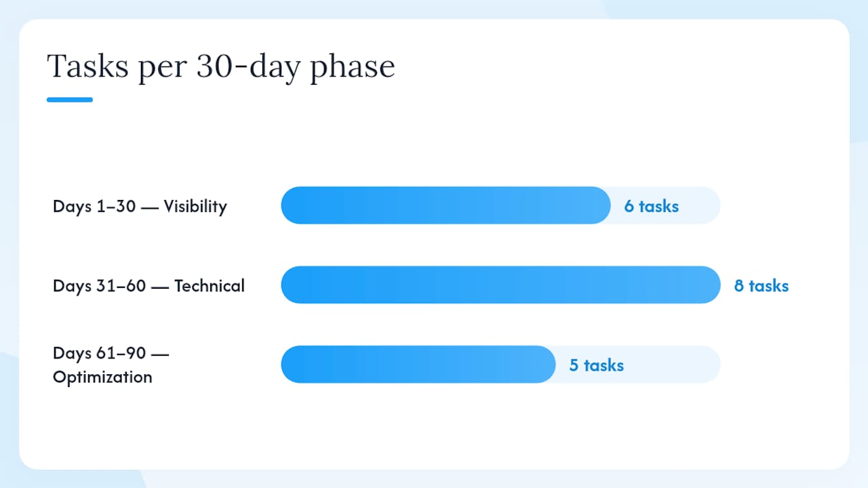Click the "5 tasks" value label

click(596, 365)
